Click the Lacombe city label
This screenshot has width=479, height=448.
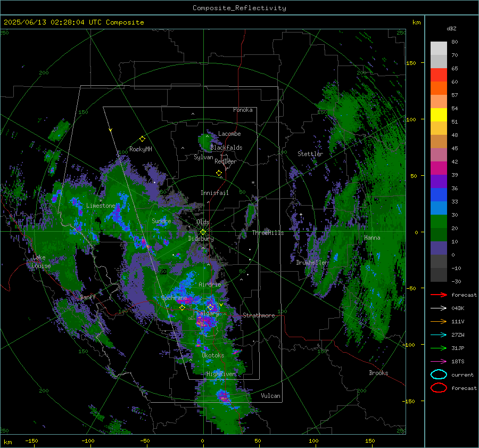click(x=229, y=134)
